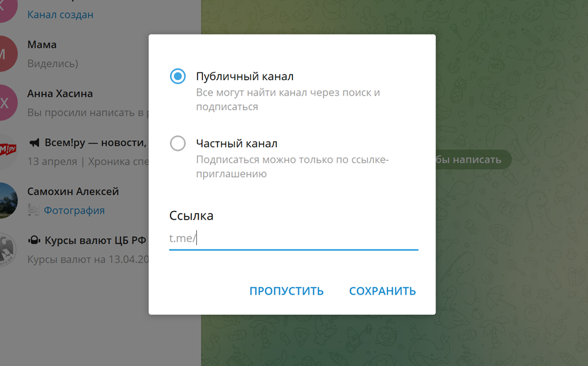
Task: Open the chat named Мама
Action: click(x=42, y=44)
